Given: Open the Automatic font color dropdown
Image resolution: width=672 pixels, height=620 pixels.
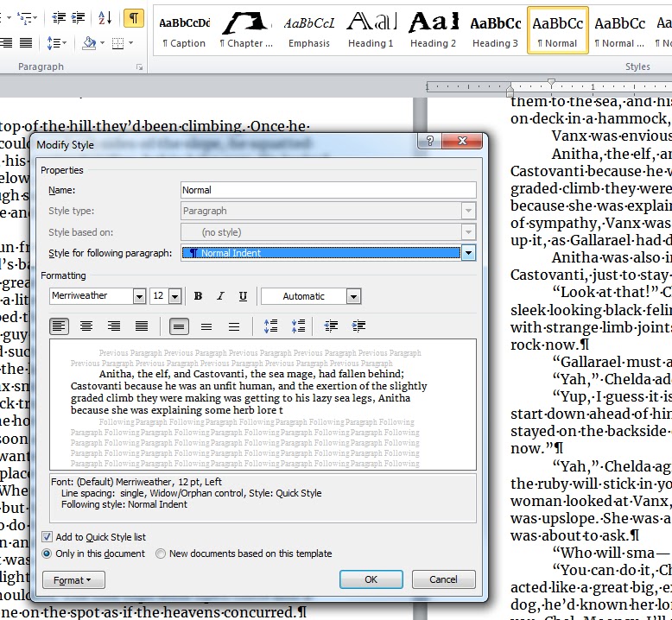Looking at the screenshot, I should pyautogui.click(x=353, y=296).
